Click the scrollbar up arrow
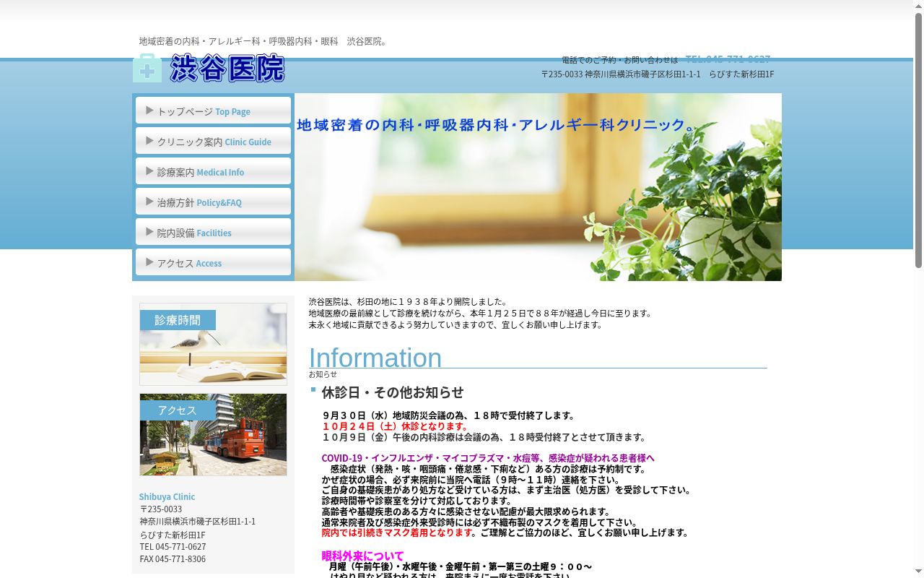Viewport: 924px width, 578px height. point(918,6)
